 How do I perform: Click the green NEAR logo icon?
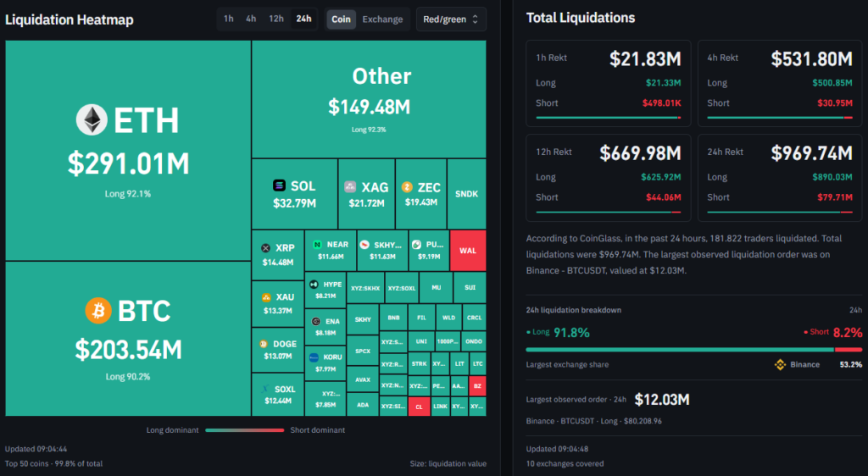pyautogui.click(x=317, y=245)
